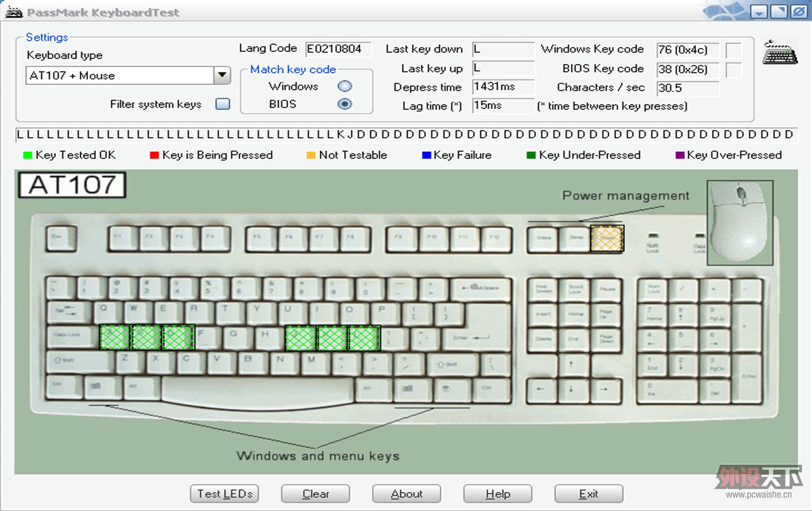This screenshot has height=511, width=812.
Task: Click the F1 function key
Action: [x=124, y=238]
